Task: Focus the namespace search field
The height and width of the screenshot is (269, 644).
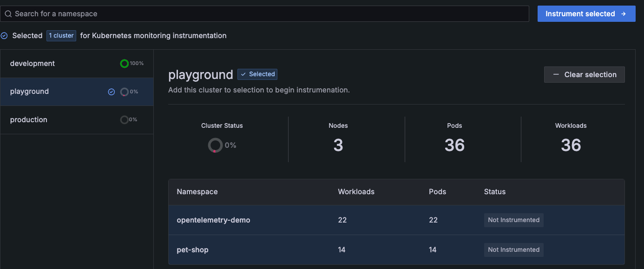Action: pyautogui.click(x=269, y=14)
